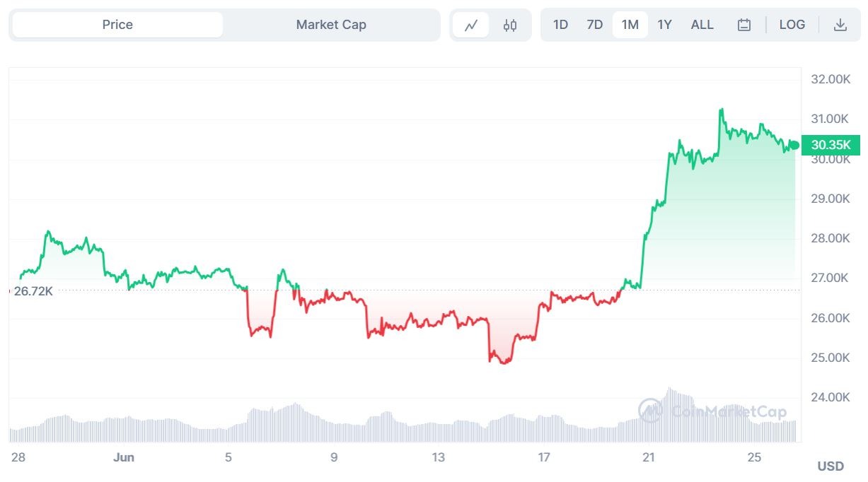Select the Price tab
868x482 pixels.
(x=117, y=25)
